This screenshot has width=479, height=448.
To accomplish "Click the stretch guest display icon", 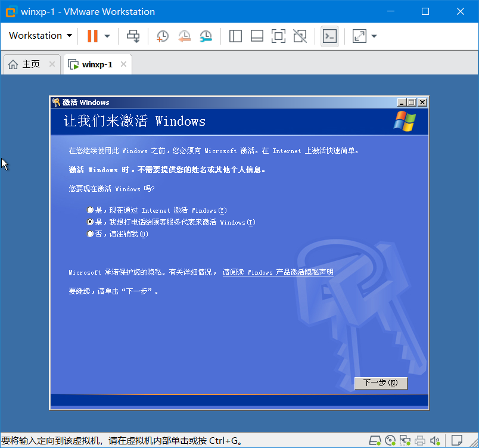I will pos(360,36).
